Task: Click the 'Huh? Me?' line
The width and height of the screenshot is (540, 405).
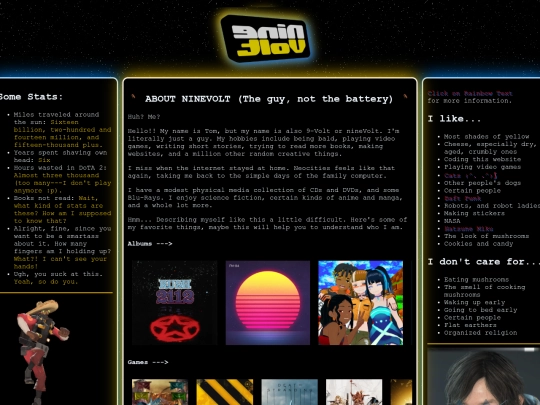Action: (144, 117)
